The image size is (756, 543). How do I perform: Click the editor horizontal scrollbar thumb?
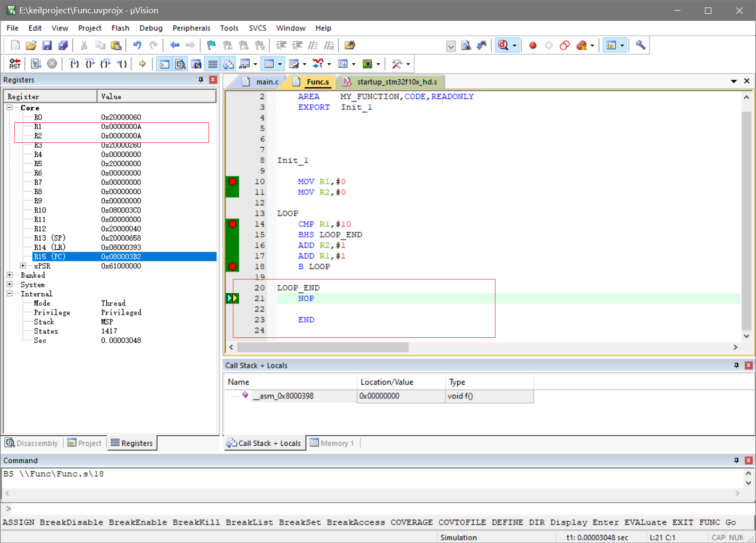pos(323,347)
